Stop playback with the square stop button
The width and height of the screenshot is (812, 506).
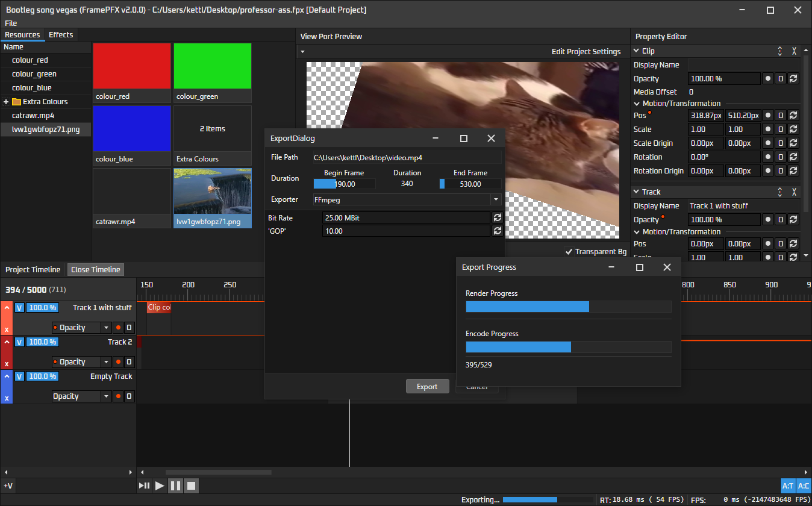(191, 486)
